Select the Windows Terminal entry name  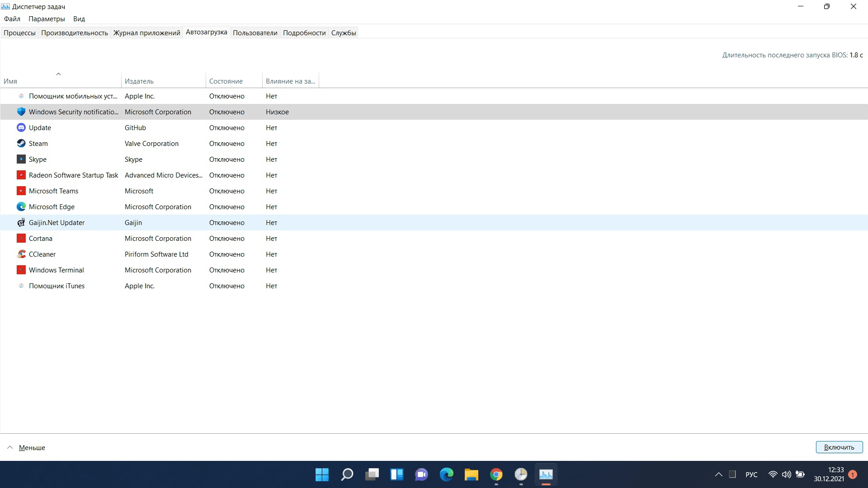[57, 270]
